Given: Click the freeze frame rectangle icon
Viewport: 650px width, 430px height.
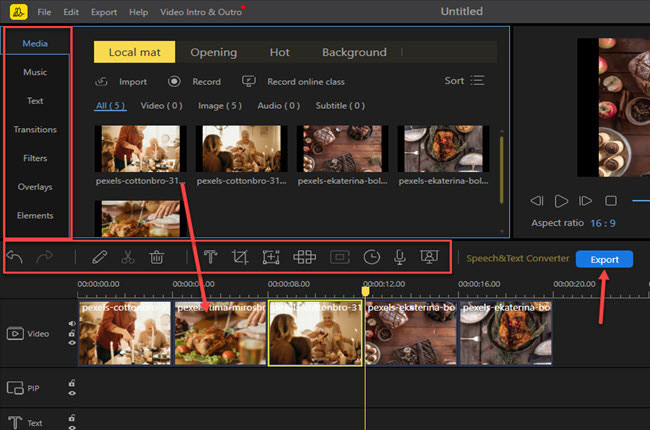Looking at the screenshot, I should coord(340,257).
